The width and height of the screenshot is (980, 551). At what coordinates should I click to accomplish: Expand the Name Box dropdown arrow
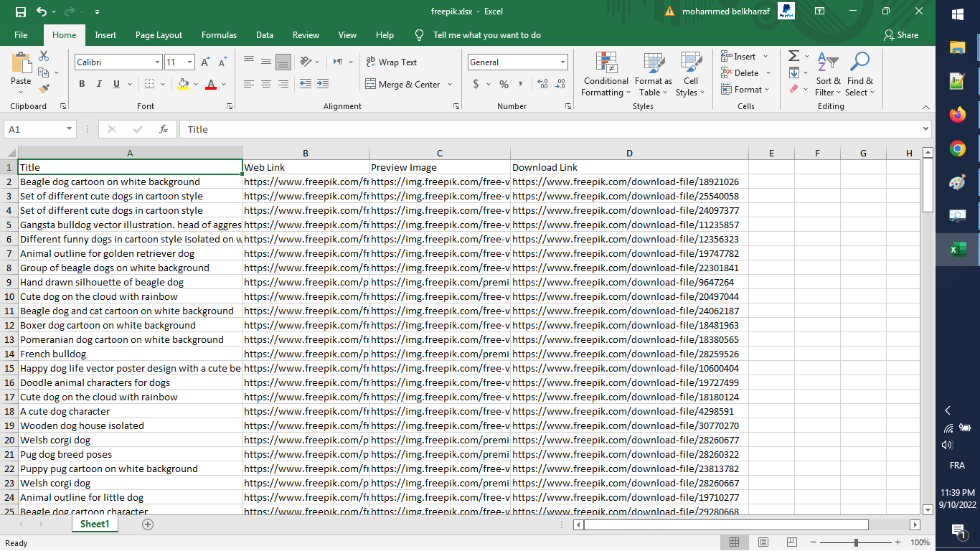coord(69,129)
